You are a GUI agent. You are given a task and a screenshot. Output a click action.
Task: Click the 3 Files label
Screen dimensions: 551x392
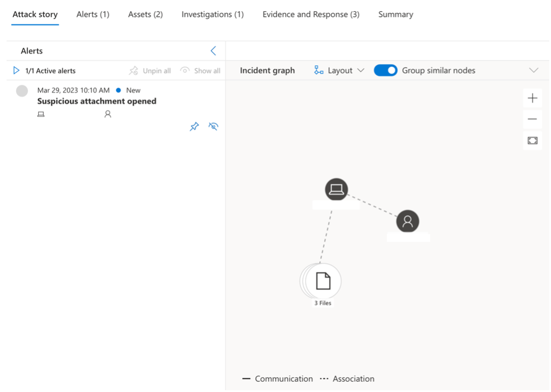(323, 303)
